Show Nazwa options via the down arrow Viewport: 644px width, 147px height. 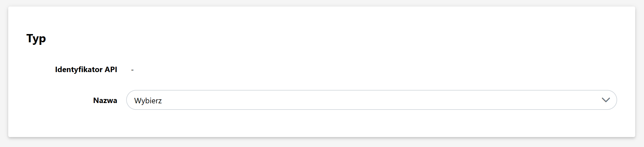606,100
